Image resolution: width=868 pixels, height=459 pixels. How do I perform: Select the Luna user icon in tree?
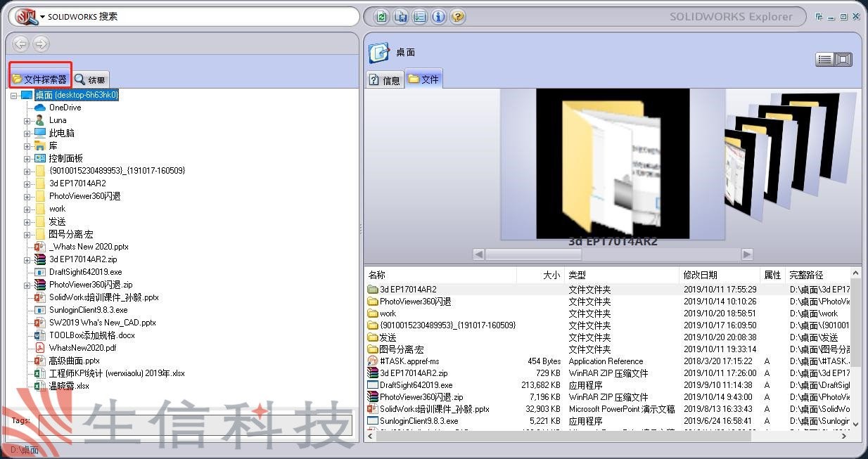tap(40, 120)
